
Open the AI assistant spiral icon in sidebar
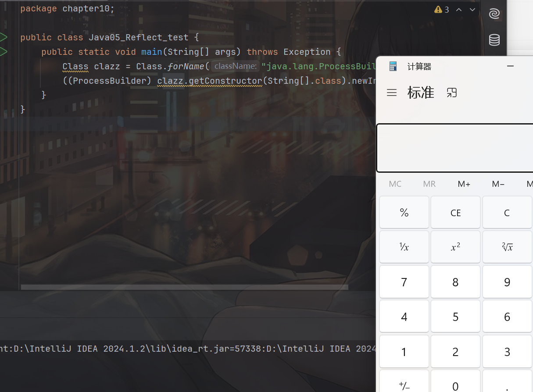click(494, 14)
